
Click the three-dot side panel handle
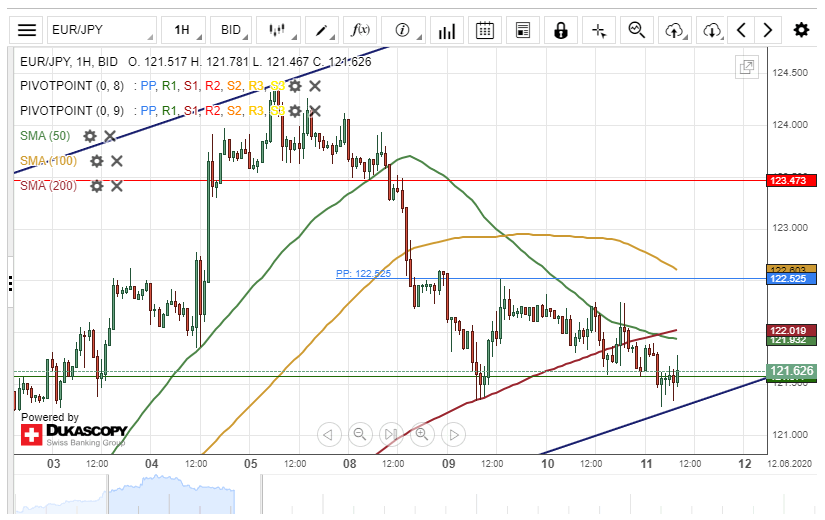click(11, 283)
